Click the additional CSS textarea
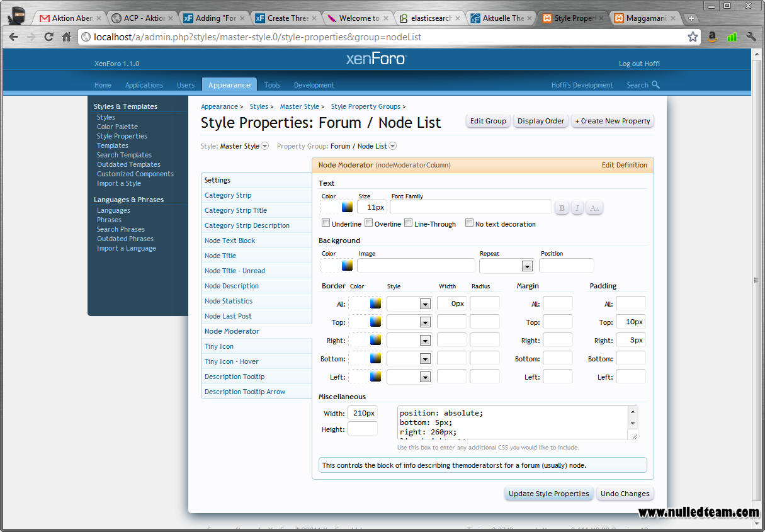This screenshot has height=532, width=765. pos(518,423)
